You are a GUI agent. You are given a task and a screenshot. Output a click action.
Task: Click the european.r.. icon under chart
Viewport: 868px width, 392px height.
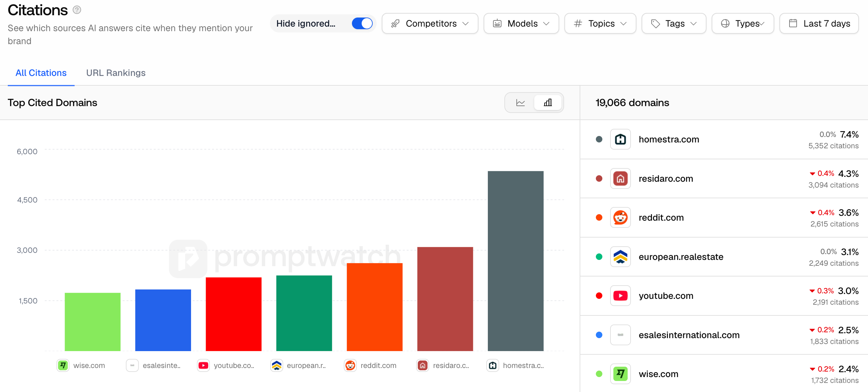276,365
